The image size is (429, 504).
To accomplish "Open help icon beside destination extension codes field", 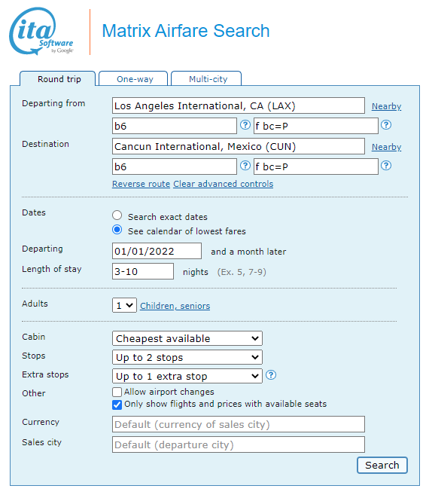I will click(x=386, y=166).
